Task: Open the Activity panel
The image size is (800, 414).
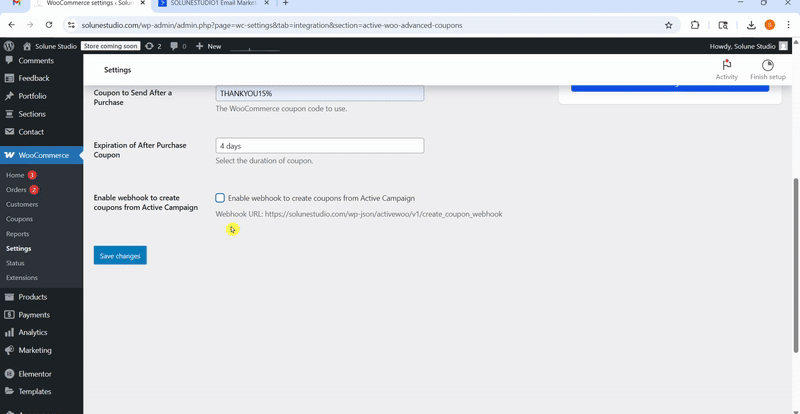Action: pyautogui.click(x=727, y=70)
